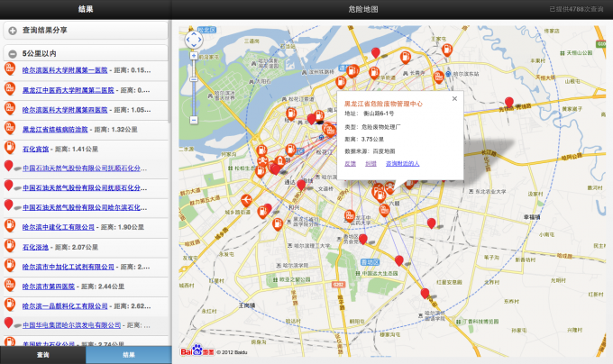Click the skull hazard marker on the map
Screen dimensions: 613x364
262,161
